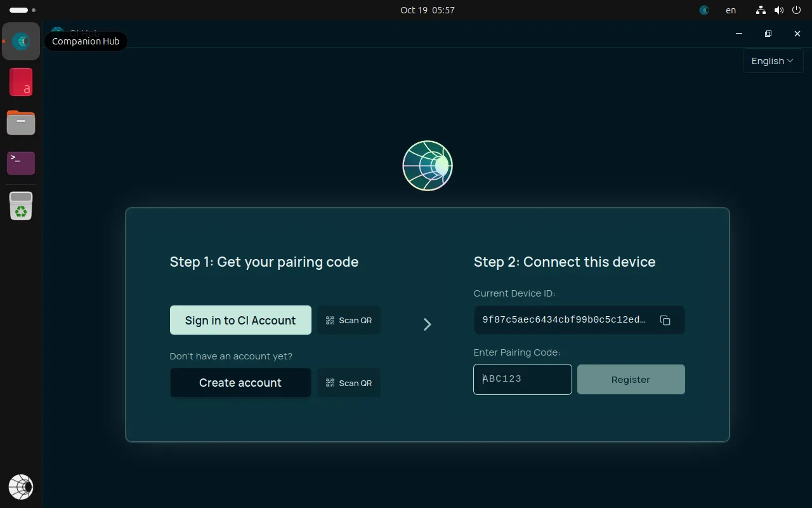Click the 'Enter Pairing Code:' label

(x=517, y=352)
